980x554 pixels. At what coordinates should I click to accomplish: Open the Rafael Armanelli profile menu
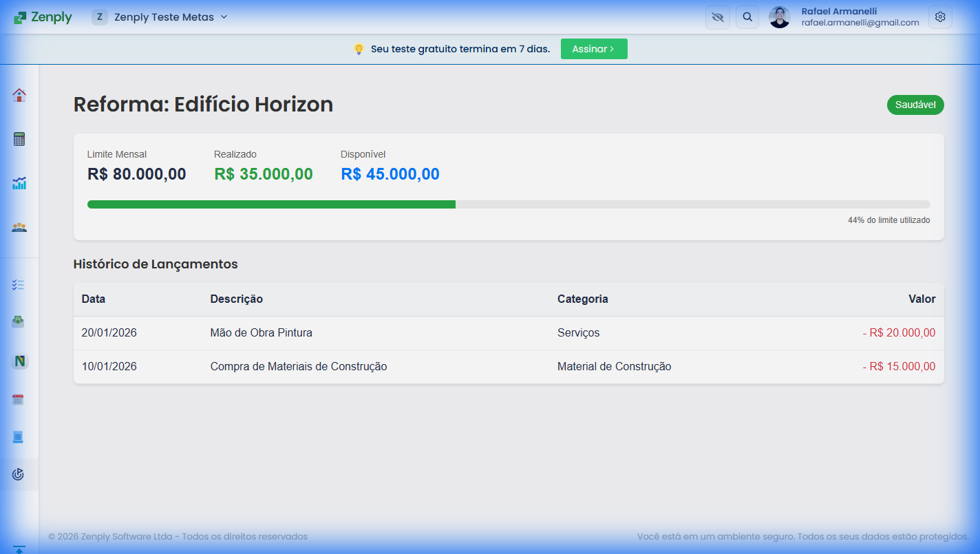click(x=779, y=17)
